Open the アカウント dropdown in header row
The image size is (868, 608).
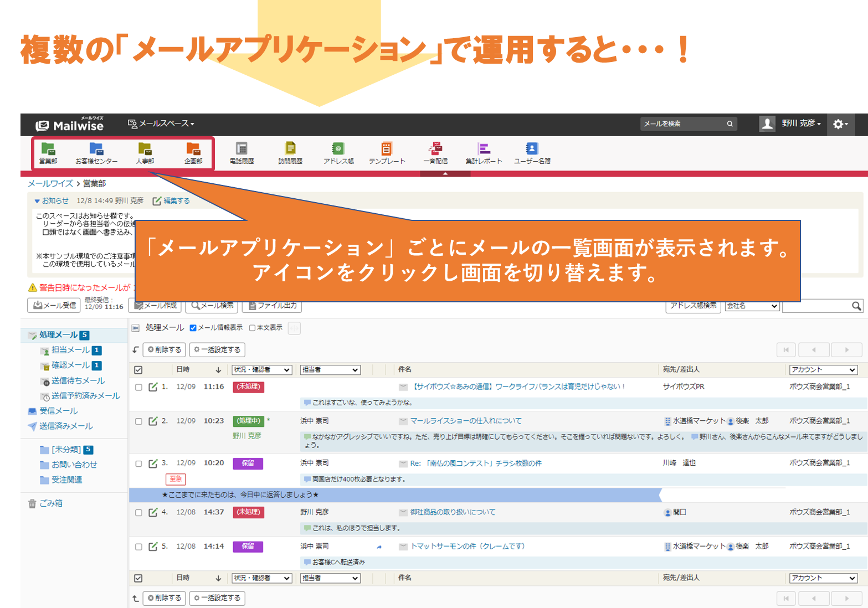click(823, 370)
